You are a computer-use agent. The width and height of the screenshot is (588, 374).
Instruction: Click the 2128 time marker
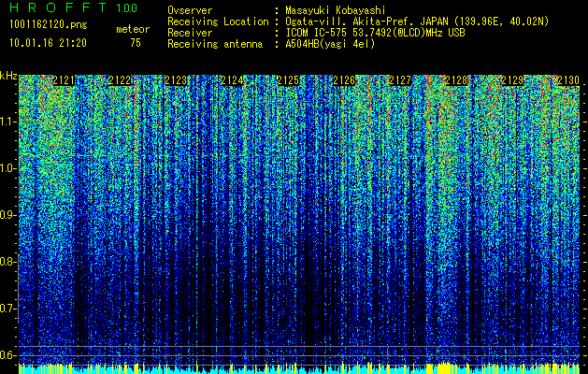[x=456, y=80]
